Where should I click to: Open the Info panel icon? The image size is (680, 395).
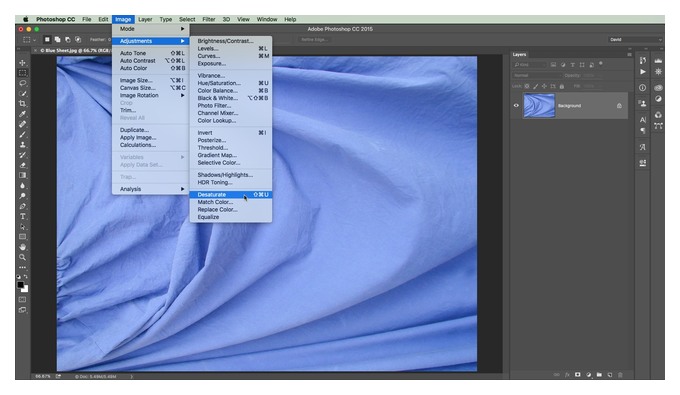[x=643, y=88]
